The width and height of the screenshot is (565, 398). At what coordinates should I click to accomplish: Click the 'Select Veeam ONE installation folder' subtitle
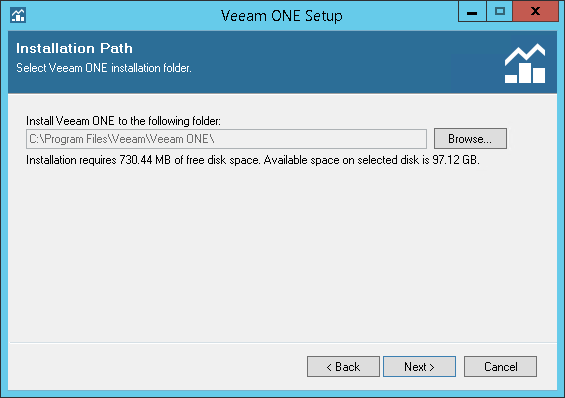pos(104,68)
